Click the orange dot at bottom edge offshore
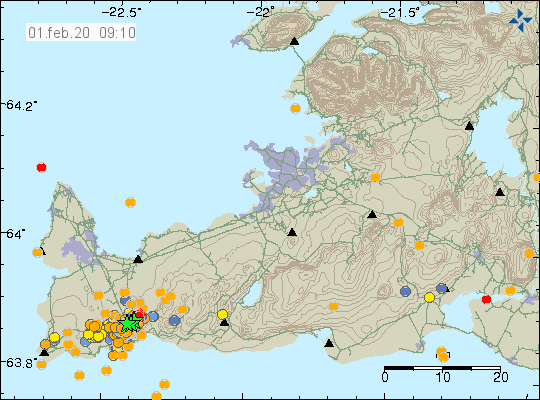Screen dimensions: 540x400 (156, 396)
